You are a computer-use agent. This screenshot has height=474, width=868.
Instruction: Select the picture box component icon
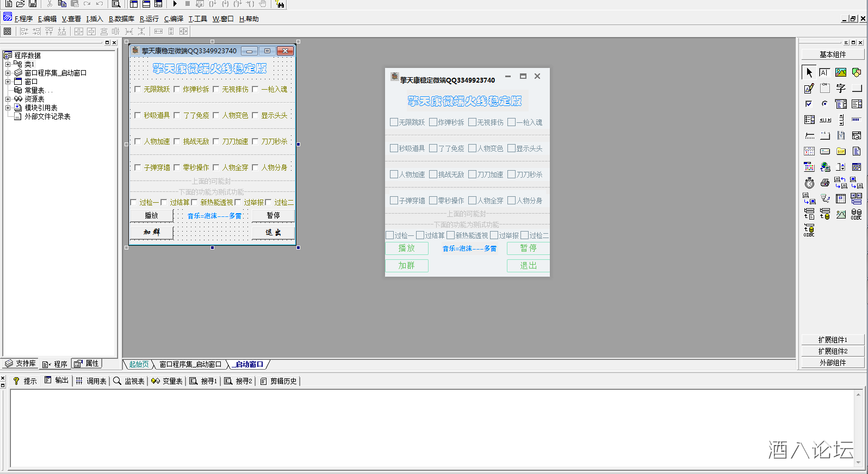click(x=841, y=72)
